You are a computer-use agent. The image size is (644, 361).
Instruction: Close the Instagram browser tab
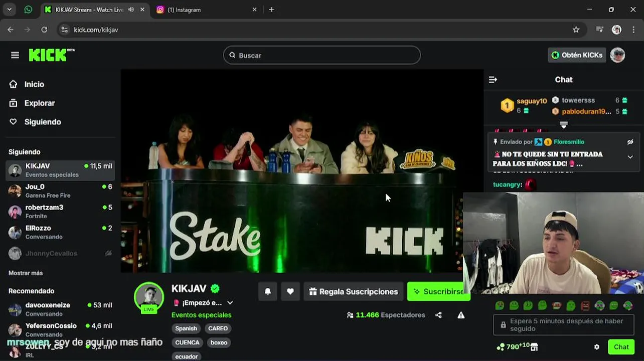tap(254, 10)
